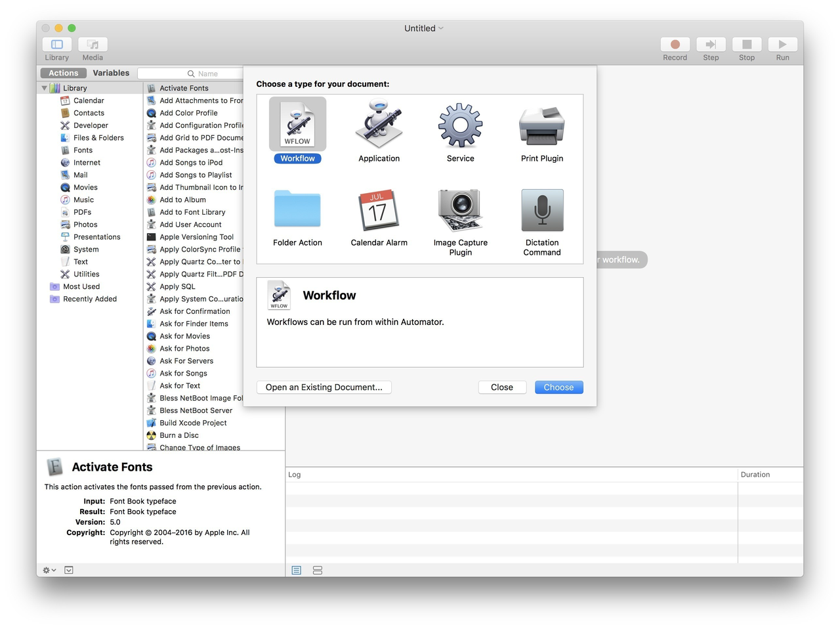Viewport: 840px width, 629px height.
Task: Select the Application document type
Action: coord(379,131)
